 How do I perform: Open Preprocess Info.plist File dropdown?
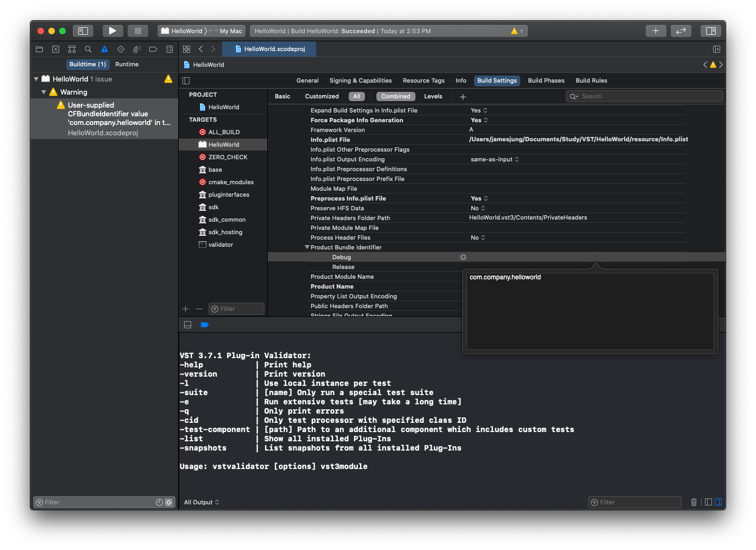[x=480, y=198]
